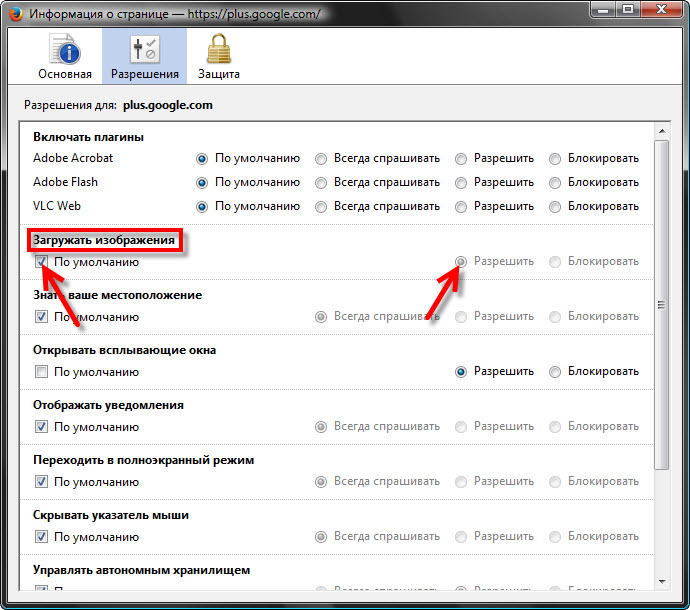Click the Управлять автономным хранилищем heading
Viewport: 690px width, 610px height.
click(142, 570)
